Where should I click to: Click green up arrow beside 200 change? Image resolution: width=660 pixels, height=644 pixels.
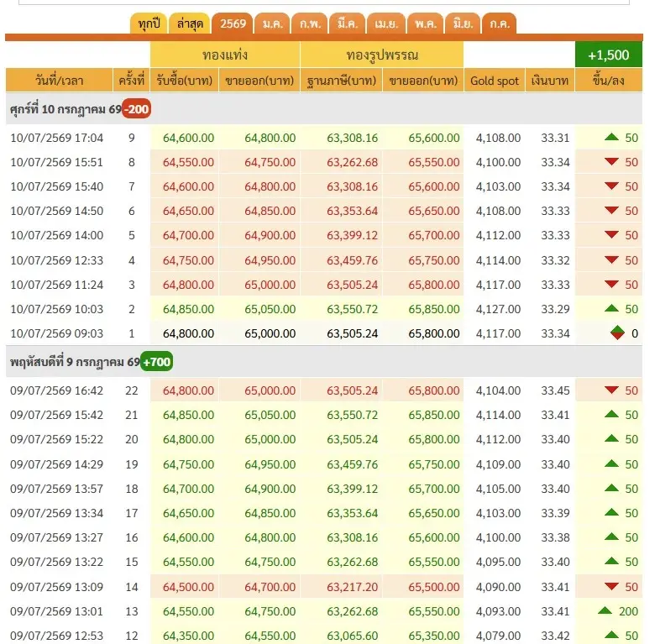tap(605, 610)
